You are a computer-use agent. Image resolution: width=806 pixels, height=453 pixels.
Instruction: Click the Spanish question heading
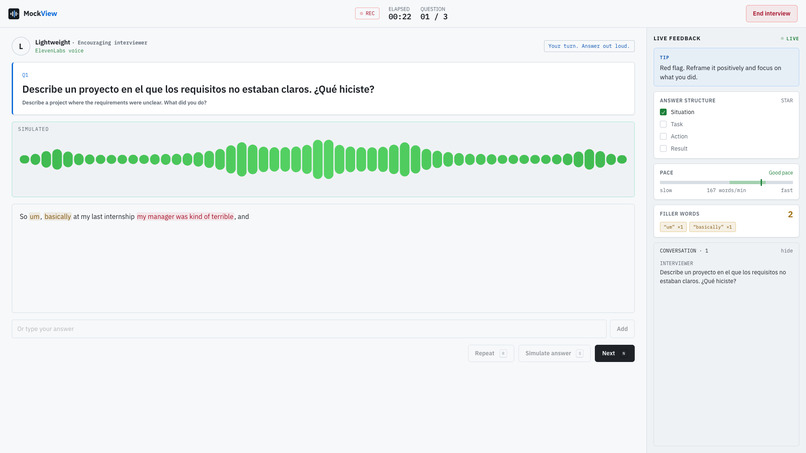[198, 89]
